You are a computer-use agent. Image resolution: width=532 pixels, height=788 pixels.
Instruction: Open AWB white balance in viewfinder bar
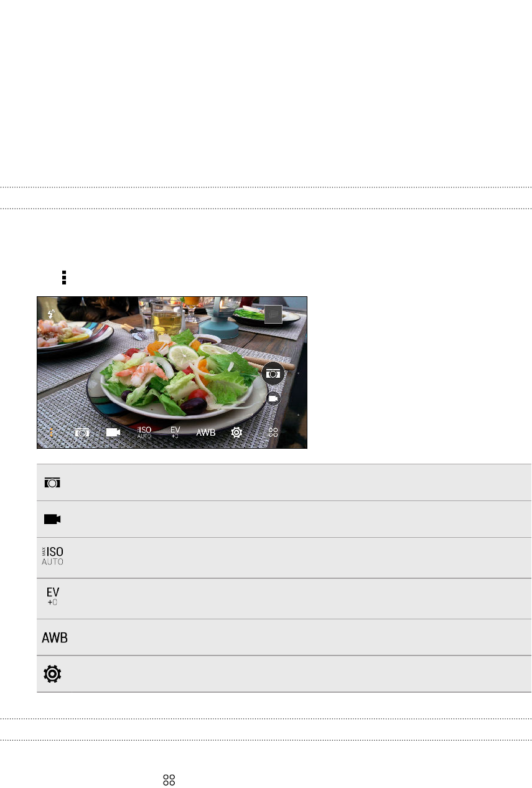click(206, 433)
